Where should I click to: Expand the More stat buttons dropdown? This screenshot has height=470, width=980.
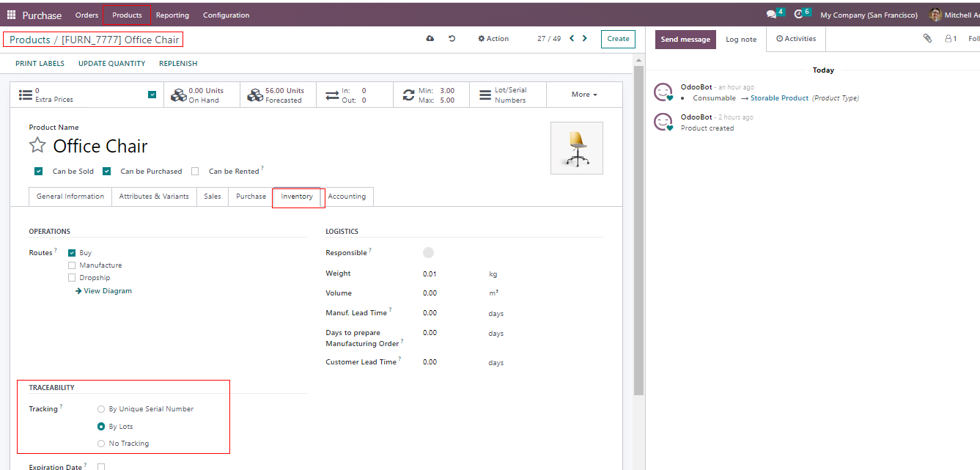584,95
